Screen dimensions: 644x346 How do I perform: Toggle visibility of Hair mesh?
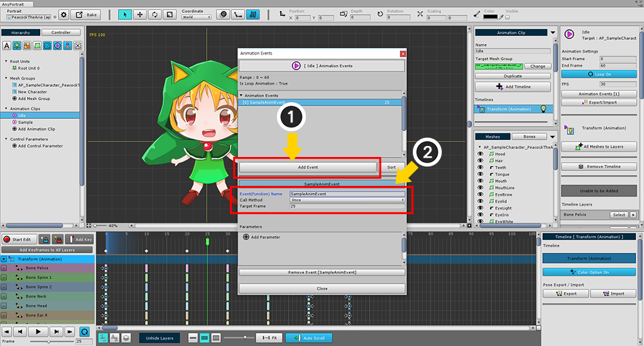tap(480, 161)
